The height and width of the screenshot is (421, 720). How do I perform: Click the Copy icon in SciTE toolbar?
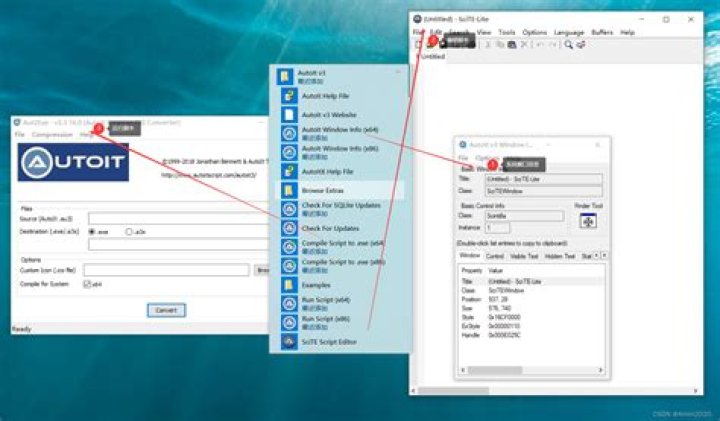(x=500, y=45)
